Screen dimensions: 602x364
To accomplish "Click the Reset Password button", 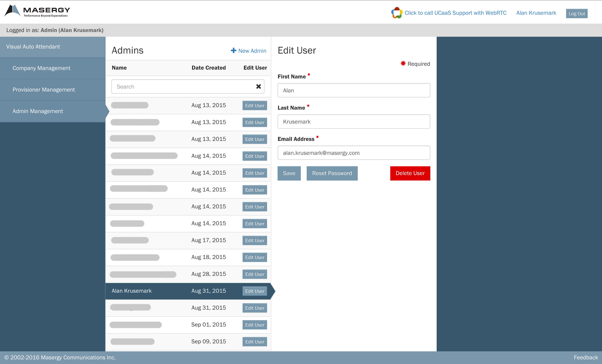I will (332, 173).
